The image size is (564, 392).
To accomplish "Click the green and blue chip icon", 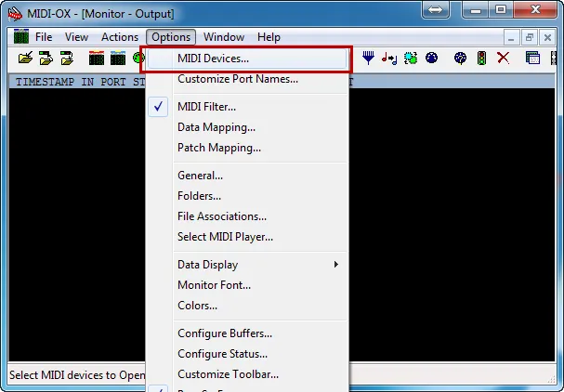I will coord(410,58).
